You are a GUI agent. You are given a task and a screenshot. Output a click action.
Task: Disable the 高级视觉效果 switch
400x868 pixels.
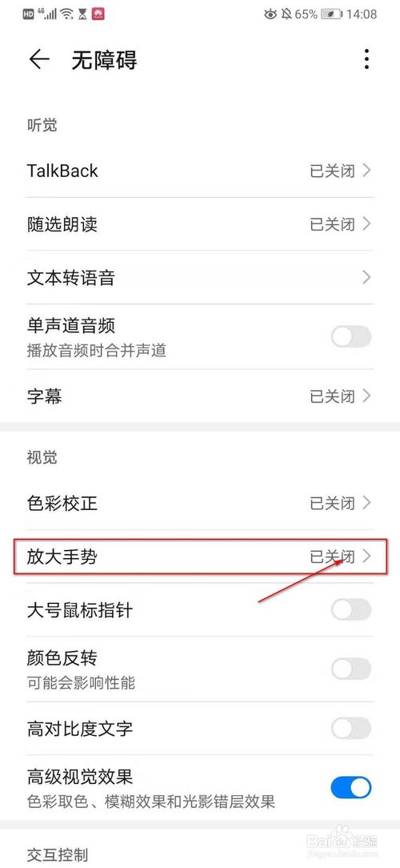click(350, 787)
